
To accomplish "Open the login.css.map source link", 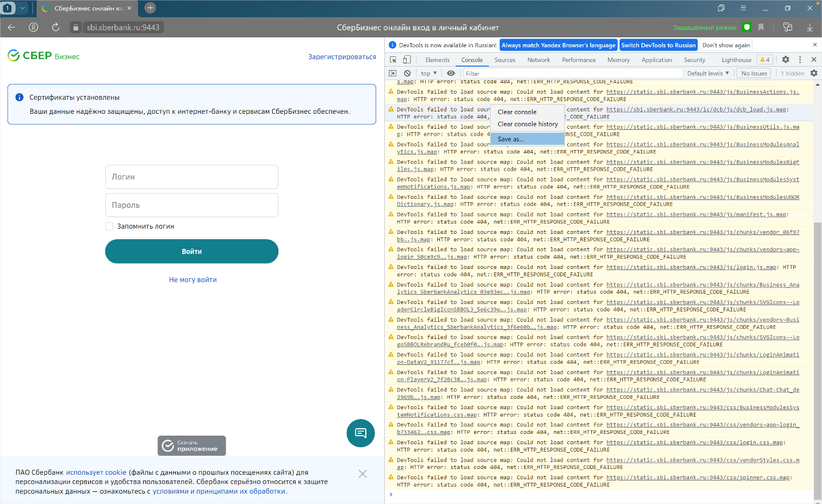I will tap(694, 443).
